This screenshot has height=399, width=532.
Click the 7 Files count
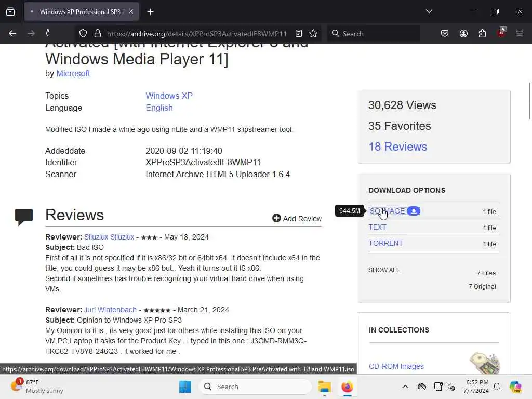pos(486,273)
